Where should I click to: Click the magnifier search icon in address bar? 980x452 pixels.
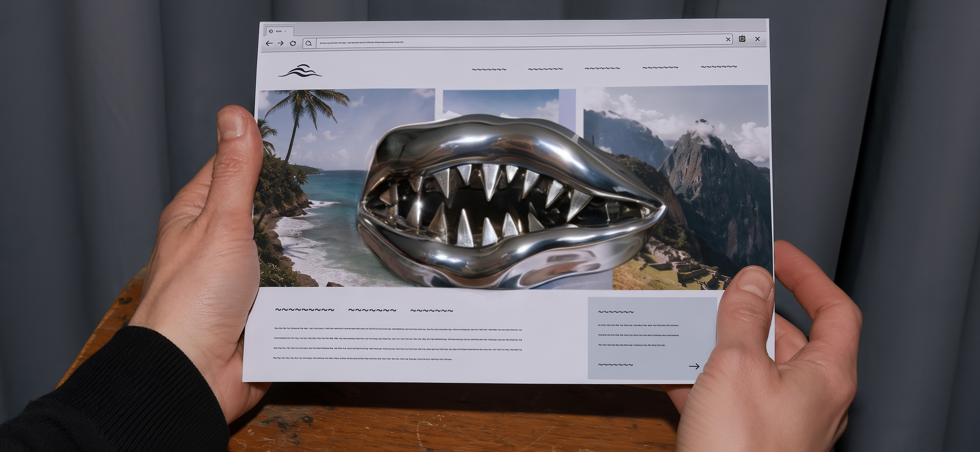(309, 43)
